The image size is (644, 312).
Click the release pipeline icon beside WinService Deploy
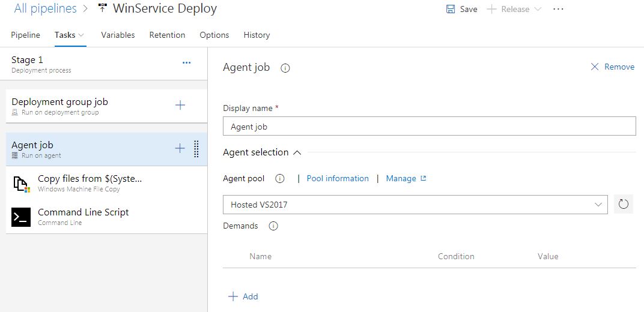[103, 8]
